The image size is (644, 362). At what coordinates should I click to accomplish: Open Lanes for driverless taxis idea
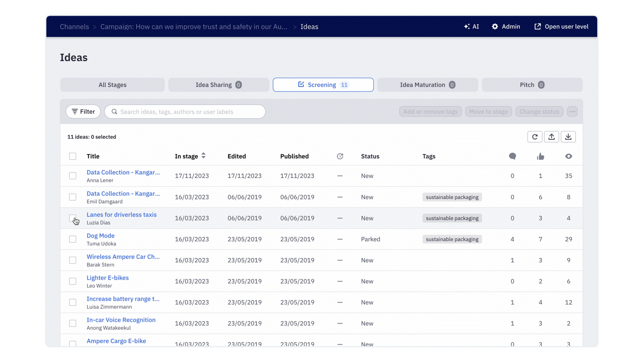[x=121, y=215]
